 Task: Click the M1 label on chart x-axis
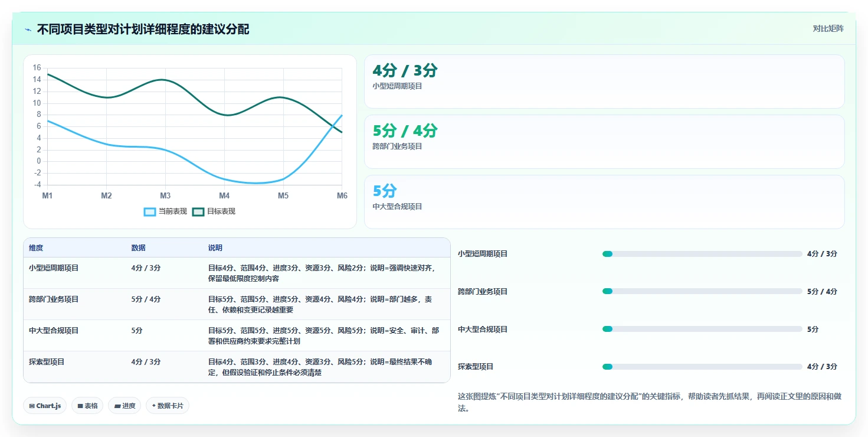point(47,195)
